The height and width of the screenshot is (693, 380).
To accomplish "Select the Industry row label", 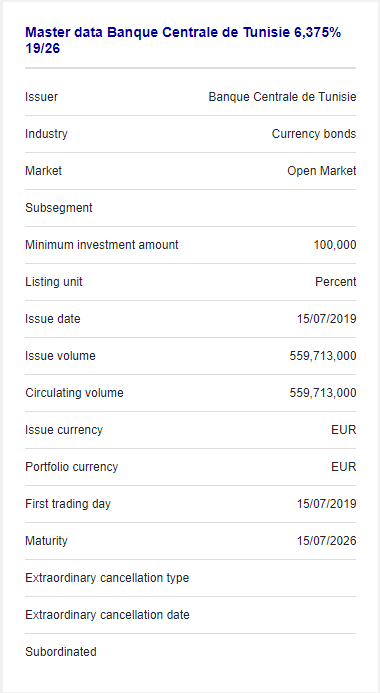I will click(x=46, y=134).
